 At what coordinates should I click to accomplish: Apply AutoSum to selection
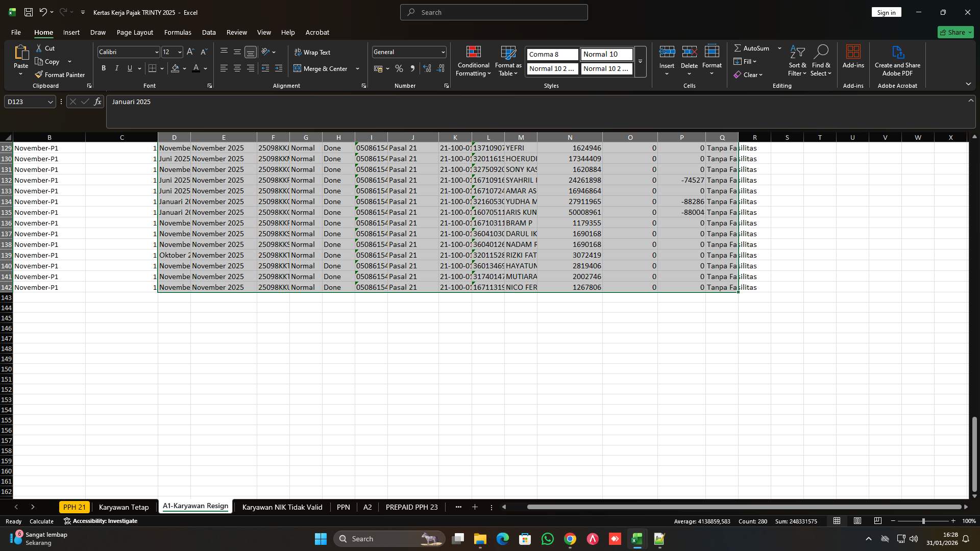[754, 48]
